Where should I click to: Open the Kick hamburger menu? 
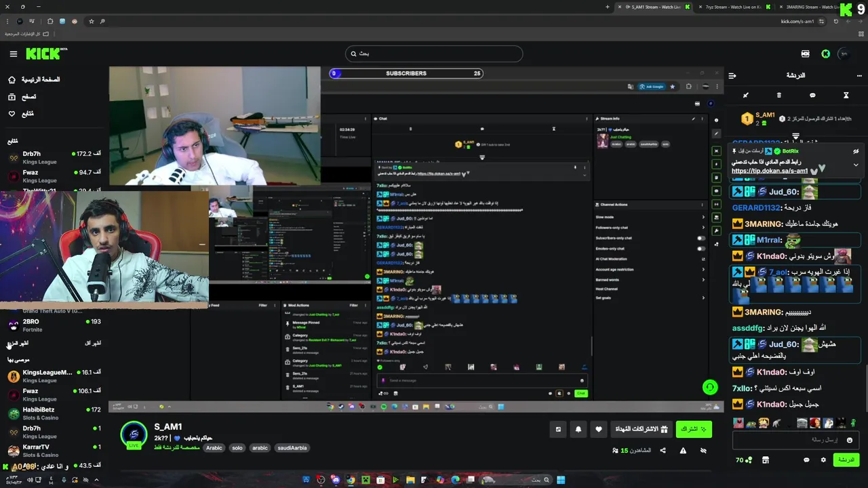click(x=13, y=54)
